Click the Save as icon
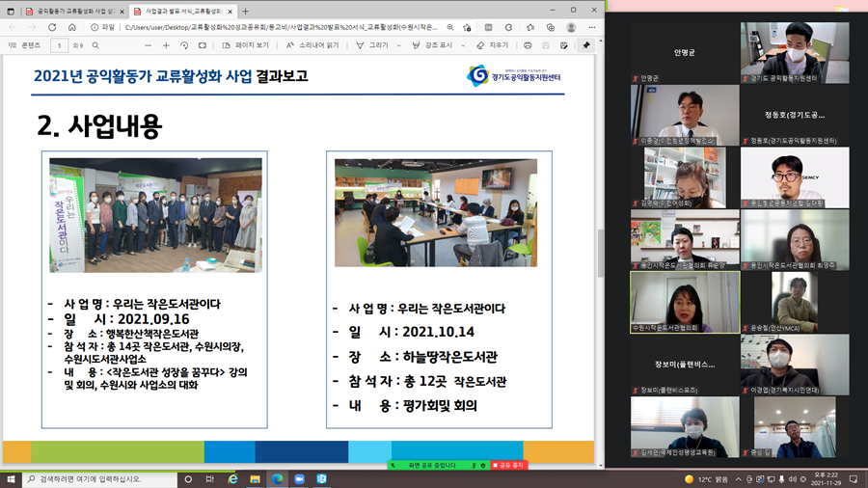This screenshot has height=488, width=868. 564,45
